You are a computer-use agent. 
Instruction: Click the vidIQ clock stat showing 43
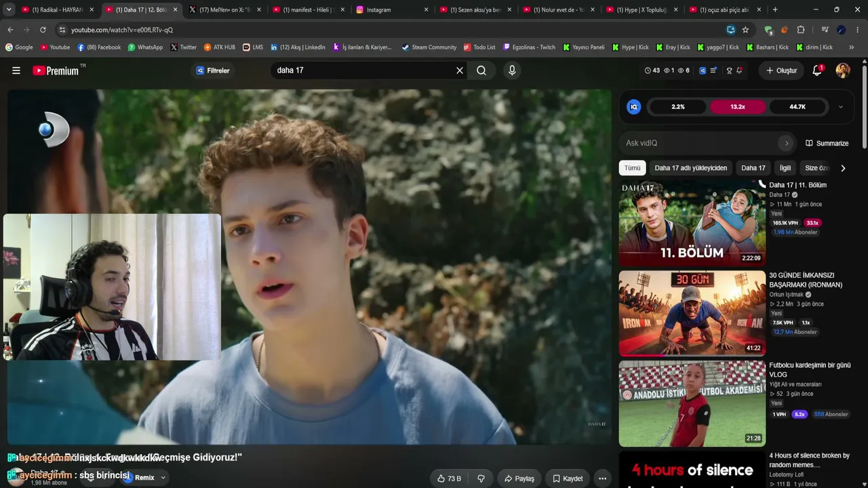(652, 70)
